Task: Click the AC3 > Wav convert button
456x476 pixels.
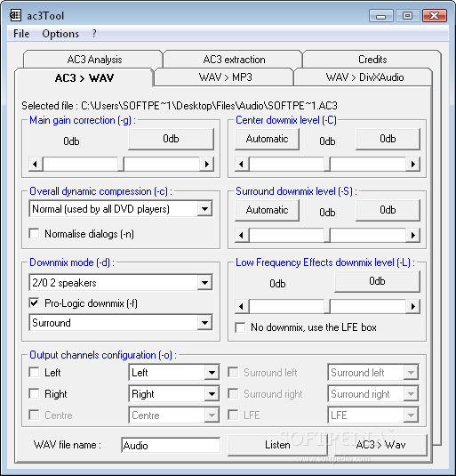Action: [x=380, y=445]
